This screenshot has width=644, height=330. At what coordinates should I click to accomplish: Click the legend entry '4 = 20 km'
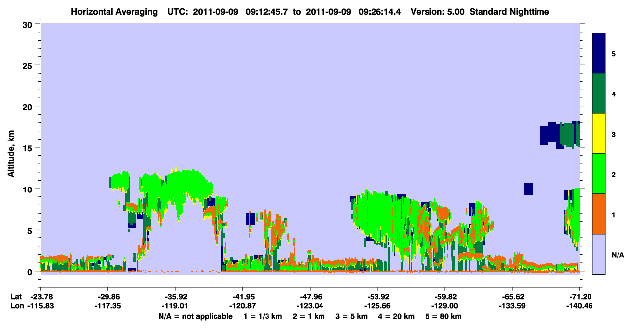397,316
